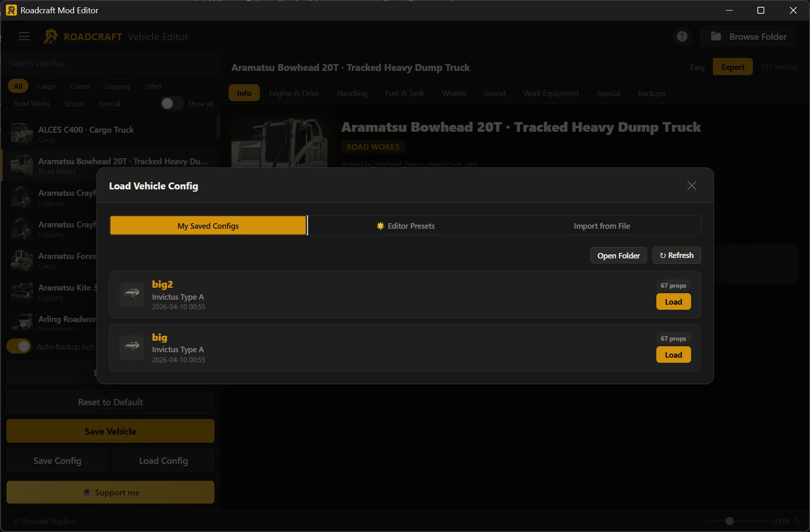810x532 pixels.
Task: Open the help question mark icon
Action: [x=682, y=36]
